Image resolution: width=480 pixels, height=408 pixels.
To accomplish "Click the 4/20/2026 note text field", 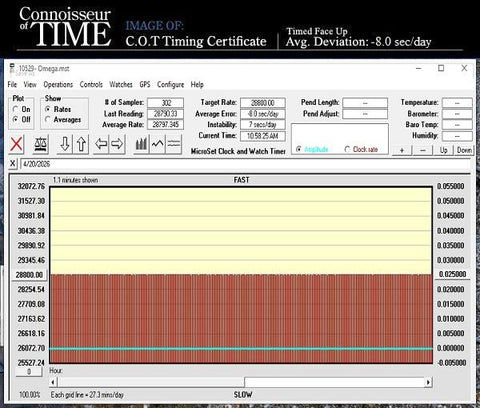I will [245, 164].
